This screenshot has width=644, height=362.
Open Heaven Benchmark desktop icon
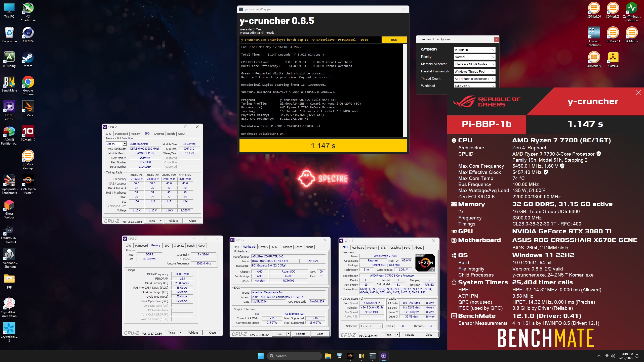[x=594, y=36]
